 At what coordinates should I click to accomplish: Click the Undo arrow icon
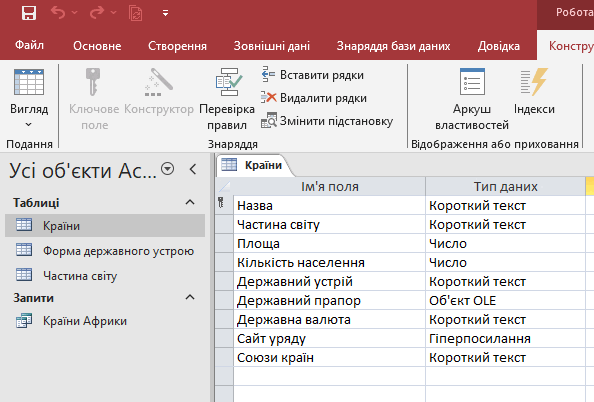[58, 13]
